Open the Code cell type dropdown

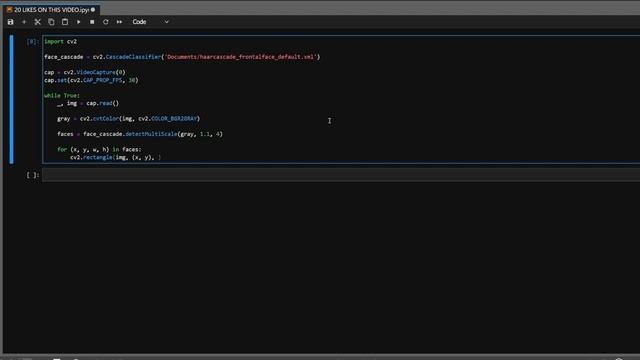click(150, 22)
